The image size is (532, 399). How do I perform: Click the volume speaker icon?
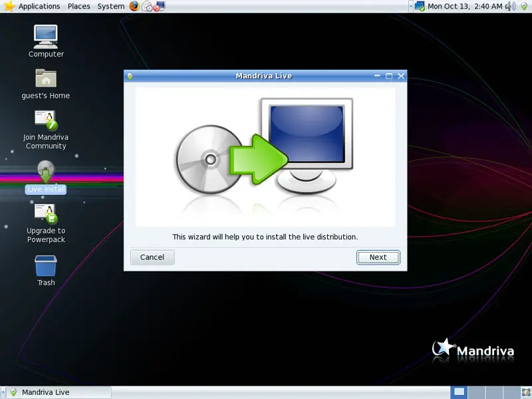click(510, 6)
